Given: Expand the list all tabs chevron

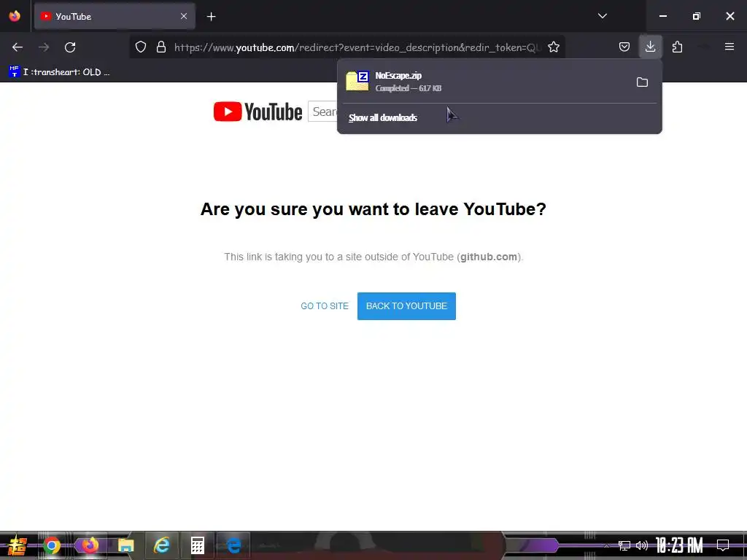Looking at the screenshot, I should (602, 16).
